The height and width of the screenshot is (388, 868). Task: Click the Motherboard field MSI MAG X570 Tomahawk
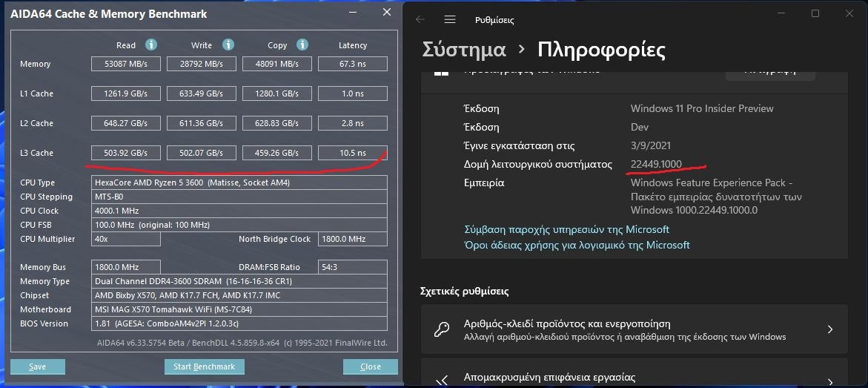click(x=239, y=309)
